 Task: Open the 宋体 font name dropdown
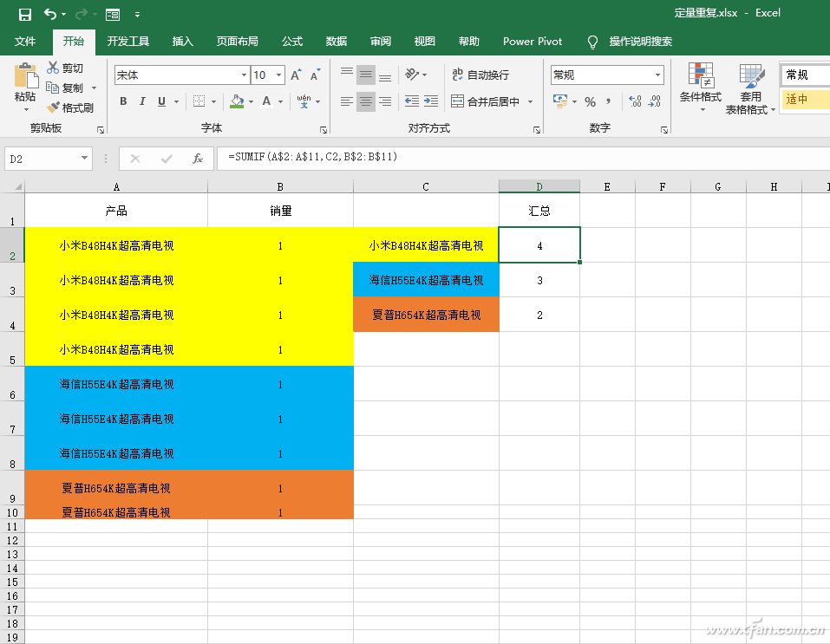[244, 75]
